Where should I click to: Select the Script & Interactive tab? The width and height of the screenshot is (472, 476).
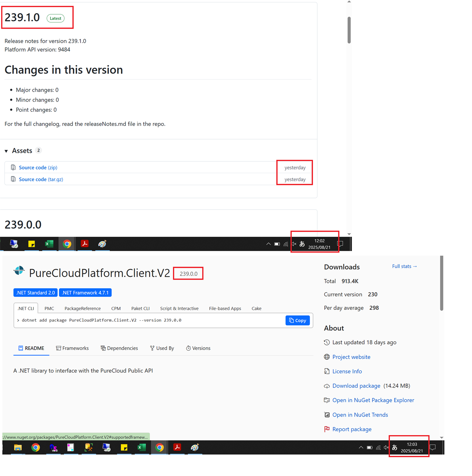pyautogui.click(x=179, y=308)
